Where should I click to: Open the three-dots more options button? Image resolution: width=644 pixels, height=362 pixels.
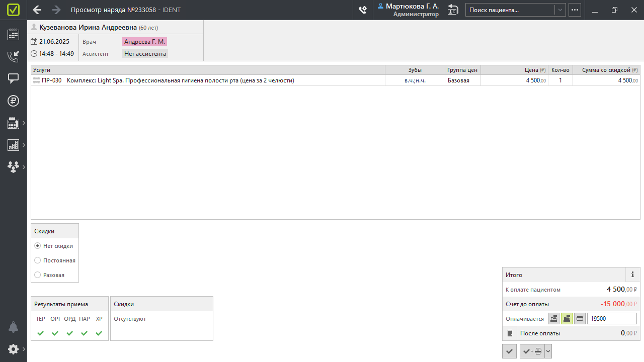(575, 10)
